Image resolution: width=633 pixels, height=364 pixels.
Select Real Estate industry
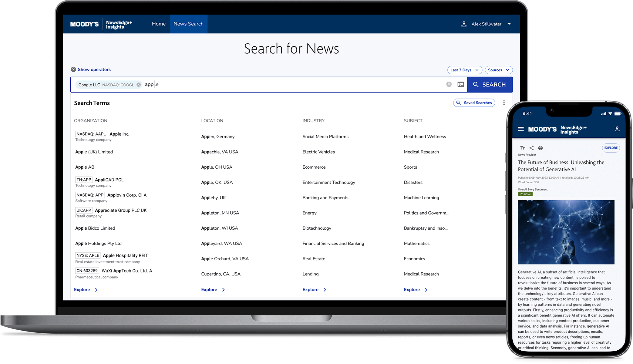point(314,259)
